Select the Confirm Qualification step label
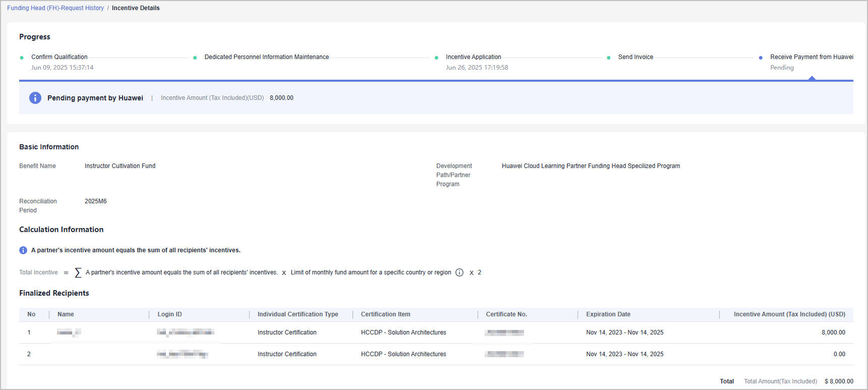This screenshot has width=868, height=390. click(60, 57)
